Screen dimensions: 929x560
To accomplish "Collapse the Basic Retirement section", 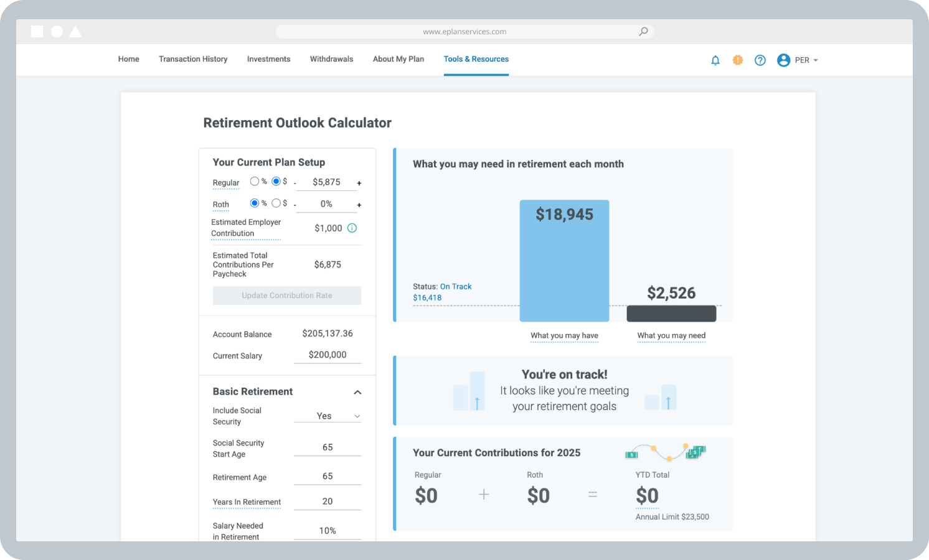I will tap(357, 392).
